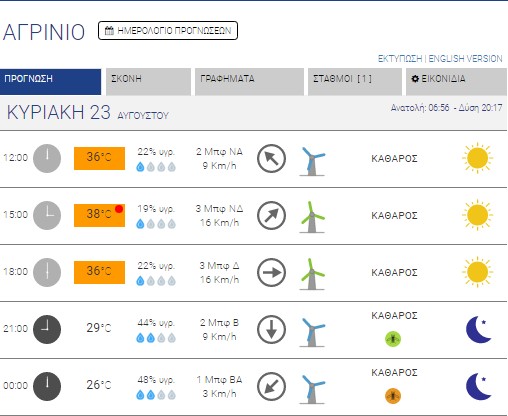This screenshot has width=508, height=416.
Task: Open the ΓΡΑΦΗΜΑΤΑ tab
Action: coord(249,82)
